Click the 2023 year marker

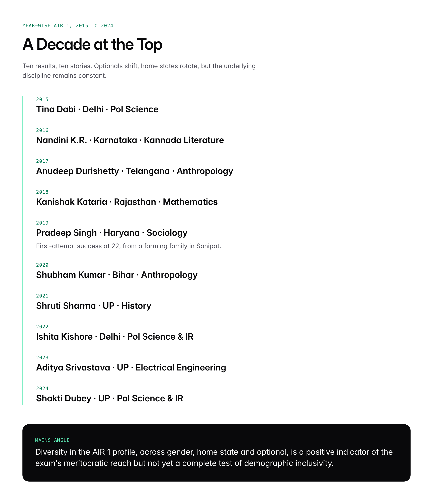tap(42, 358)
